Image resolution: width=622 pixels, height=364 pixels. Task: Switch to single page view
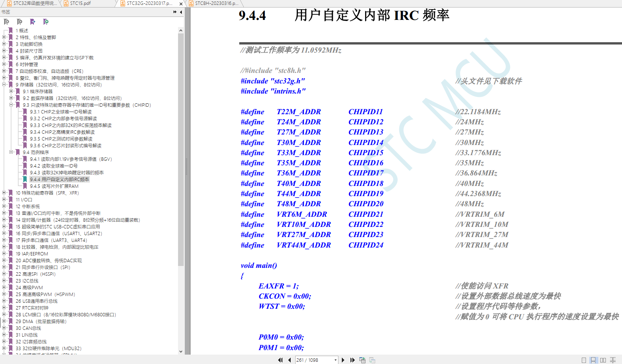584,360
